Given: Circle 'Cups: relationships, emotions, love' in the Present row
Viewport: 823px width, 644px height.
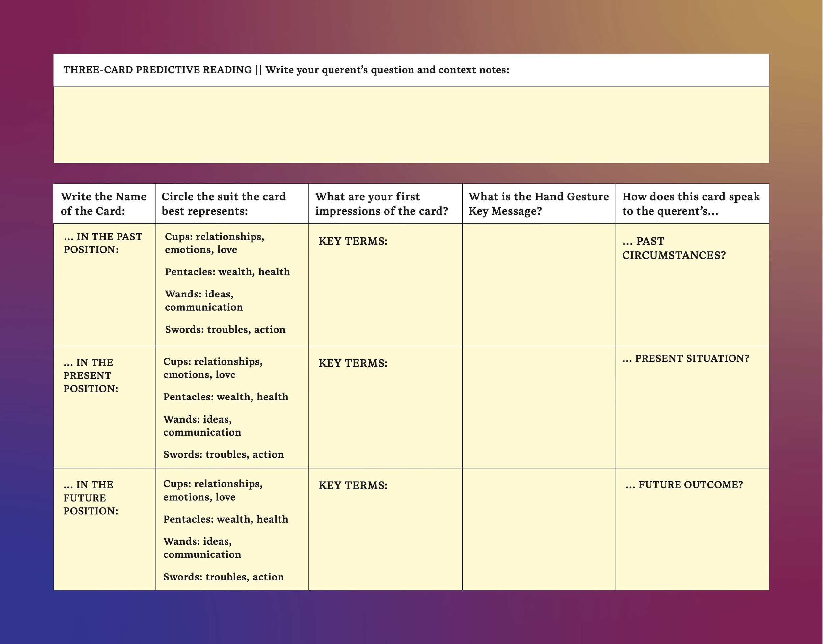Looking at the screenshot, I should coord(213,368).
